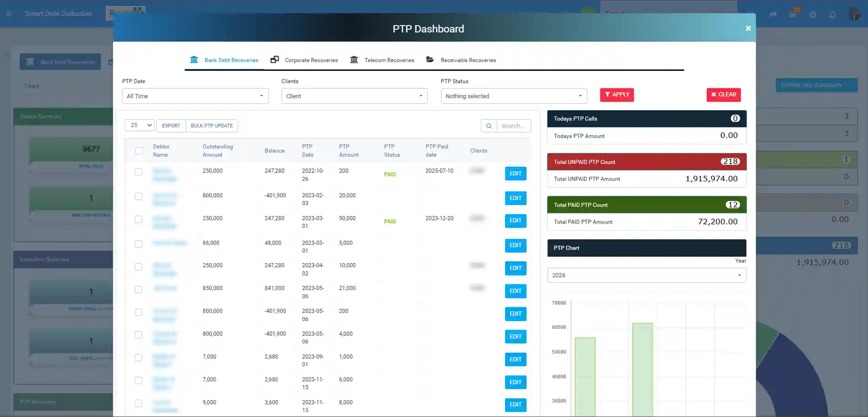868x417 pixels.
Task: Click the search magnifier icon
Action: click(x=489, y=126)
